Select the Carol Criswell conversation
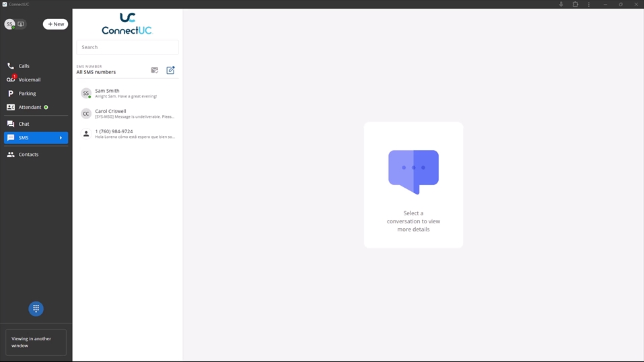The height and width of the screenshot is (362, 644). [127, 114]
